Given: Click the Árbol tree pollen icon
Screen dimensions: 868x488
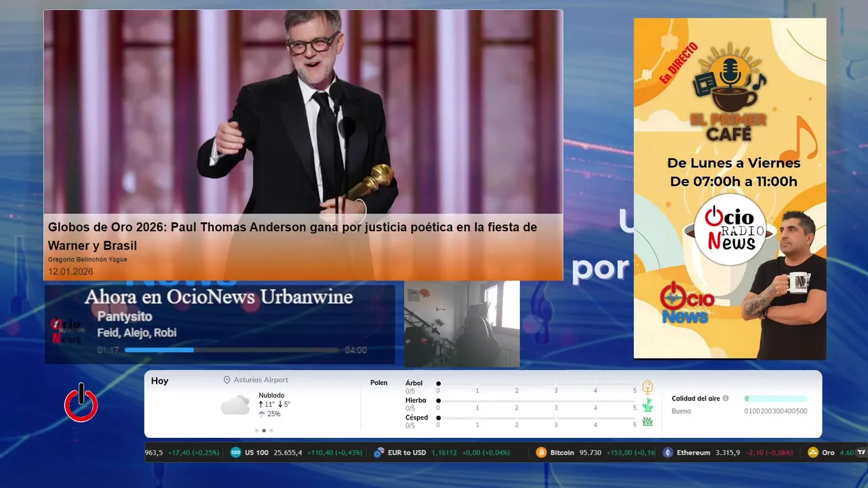Looking at the screenshot, I should pos(648,387).
